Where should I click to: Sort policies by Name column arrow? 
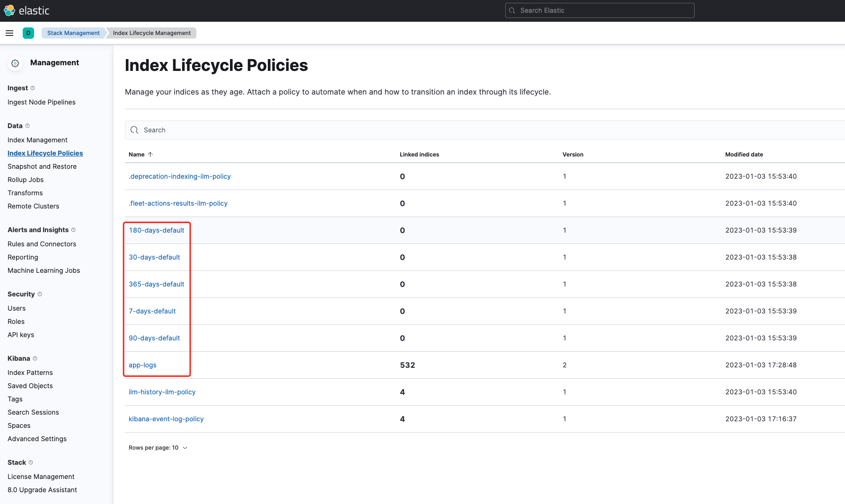coord(150,155)
